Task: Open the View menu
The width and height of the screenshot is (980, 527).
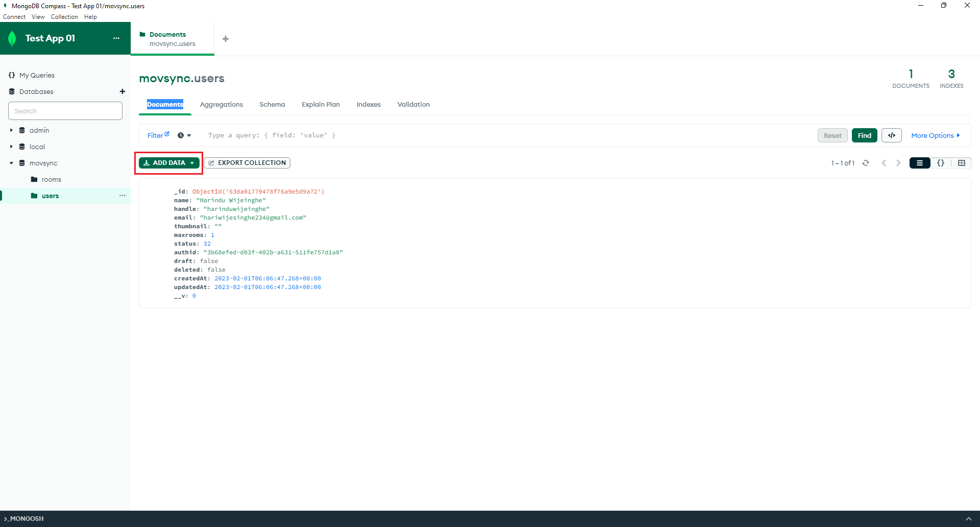Action: point(38,17)
